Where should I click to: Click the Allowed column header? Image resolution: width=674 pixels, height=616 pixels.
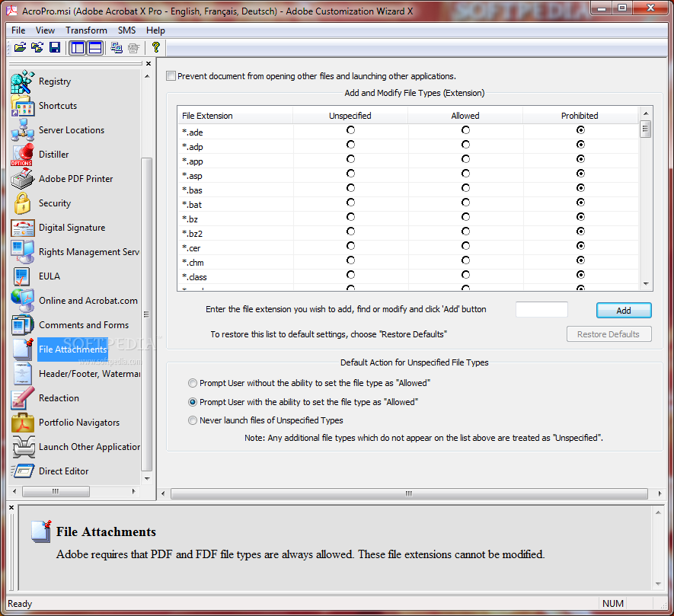tap(465, 116)
